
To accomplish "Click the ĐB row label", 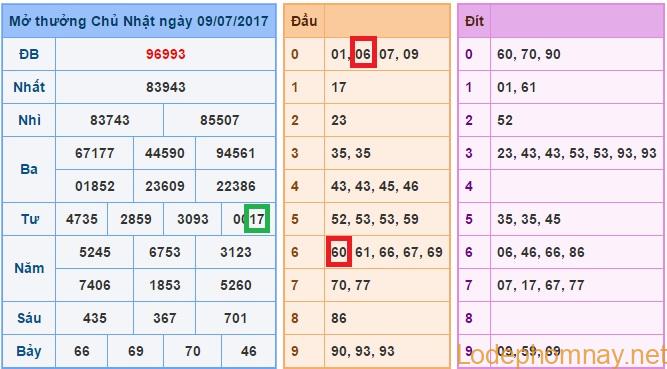I will pyautogui.click(x=29, y=54).
